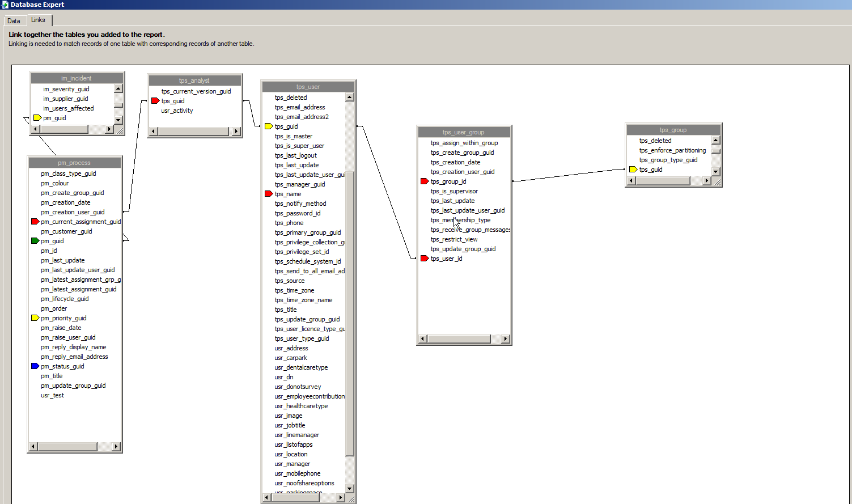Click the blue marker next to pm_status_guid
The image size is (852, 504).
pyautogui.click(x=35, y=366)
